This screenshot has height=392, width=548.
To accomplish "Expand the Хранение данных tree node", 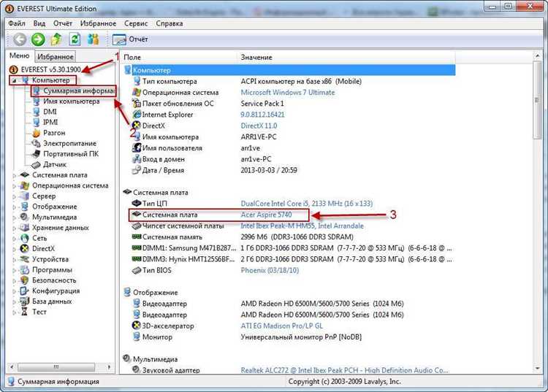I will 15,228.
